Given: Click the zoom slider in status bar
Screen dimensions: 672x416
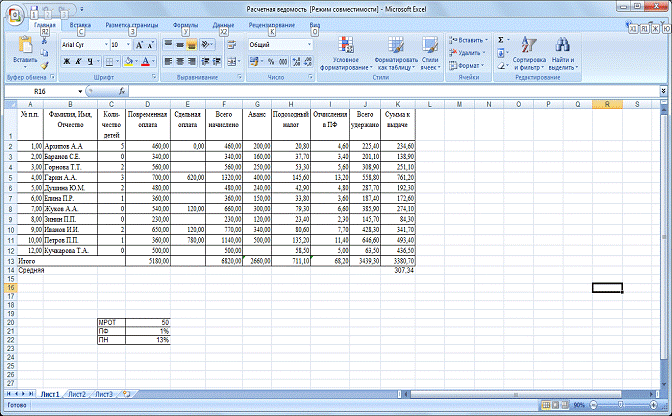Looking at the screenshot, I should (620, 404).
